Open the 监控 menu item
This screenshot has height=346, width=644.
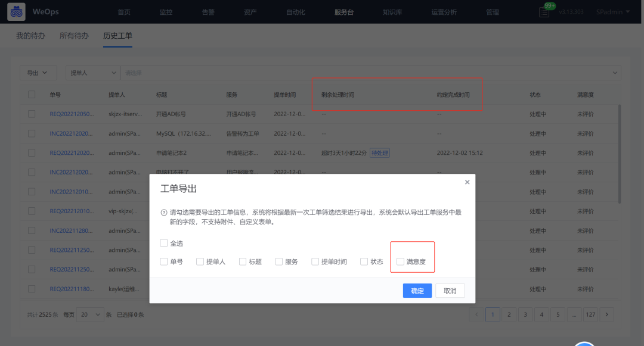[x=166, y=13]
